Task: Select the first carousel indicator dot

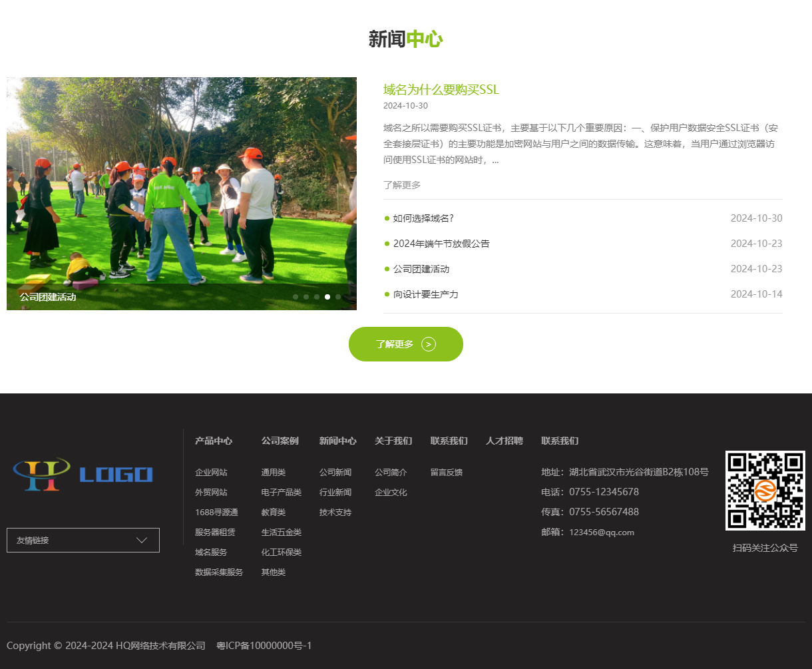Action: click(296, 297)
